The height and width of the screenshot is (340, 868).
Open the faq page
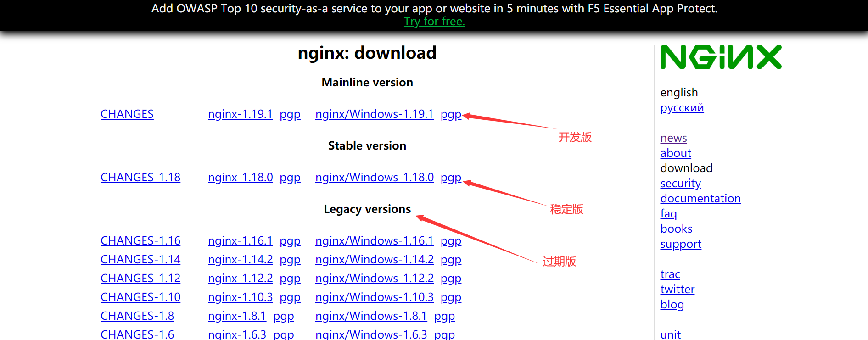pyautogui.click(x=668, y=214)
